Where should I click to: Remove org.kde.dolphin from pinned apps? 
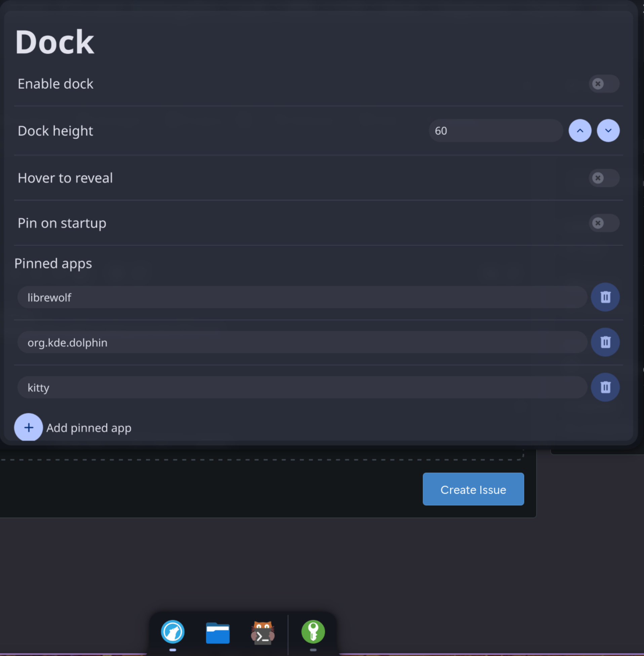tap(605, 342)
